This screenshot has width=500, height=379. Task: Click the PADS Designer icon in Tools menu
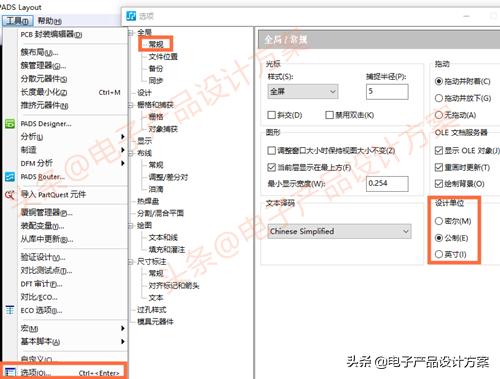pos(10,124)
